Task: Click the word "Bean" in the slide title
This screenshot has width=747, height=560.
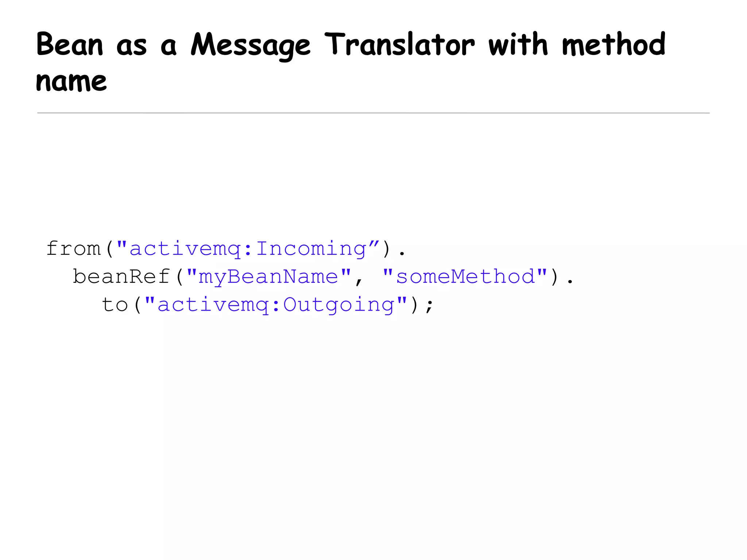Action: 70,45
